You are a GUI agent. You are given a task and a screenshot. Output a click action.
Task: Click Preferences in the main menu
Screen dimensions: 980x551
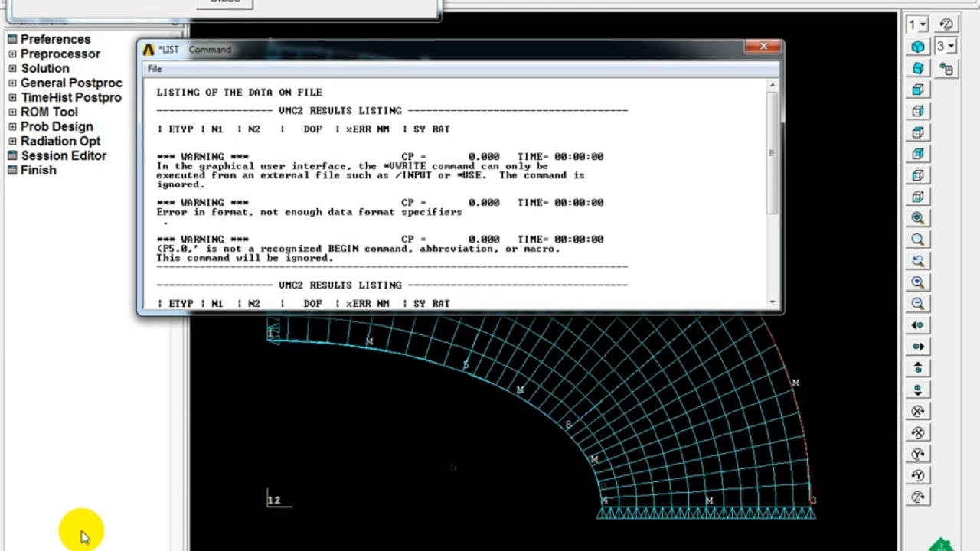coord(55,39)
